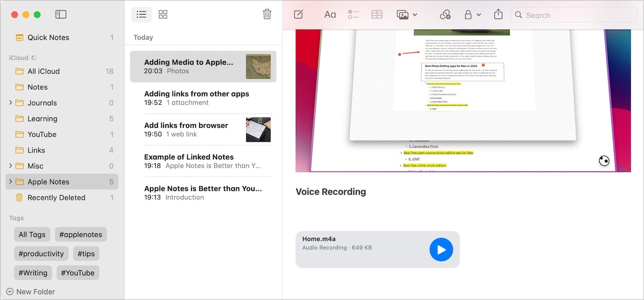Click the compose new note icon

298,15
